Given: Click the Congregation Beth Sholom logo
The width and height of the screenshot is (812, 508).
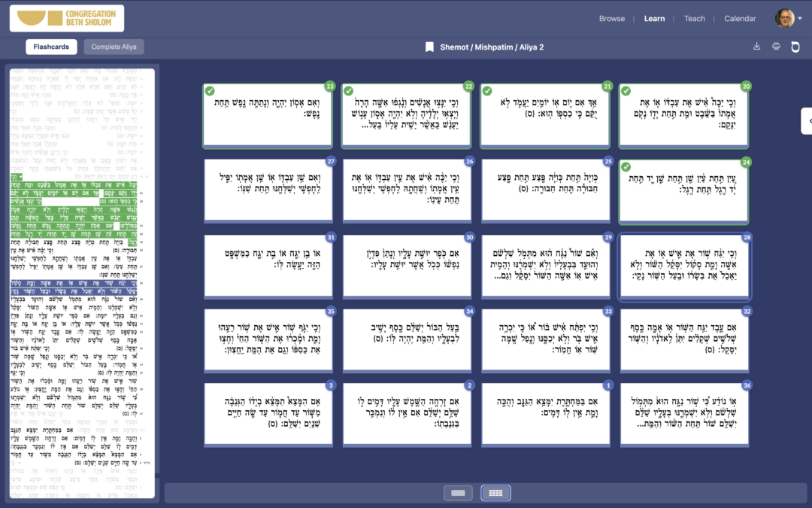Looking at the screenshot, I should (x=66, y=17).
